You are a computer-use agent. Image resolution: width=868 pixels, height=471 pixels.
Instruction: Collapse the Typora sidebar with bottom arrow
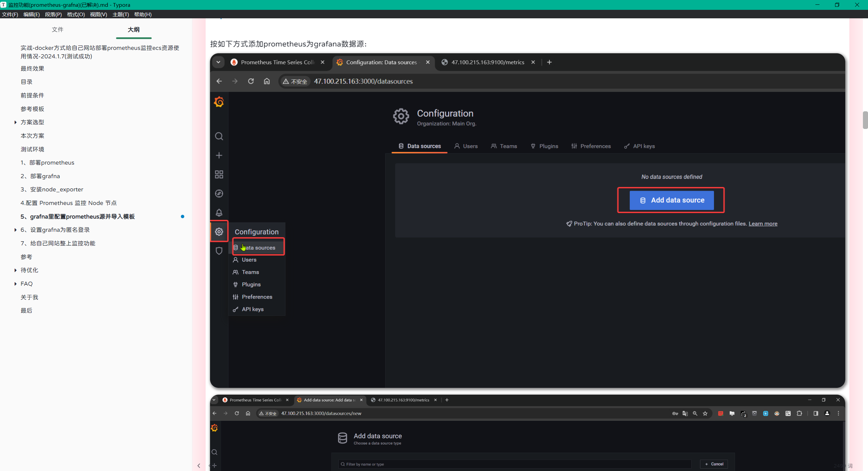199,466
